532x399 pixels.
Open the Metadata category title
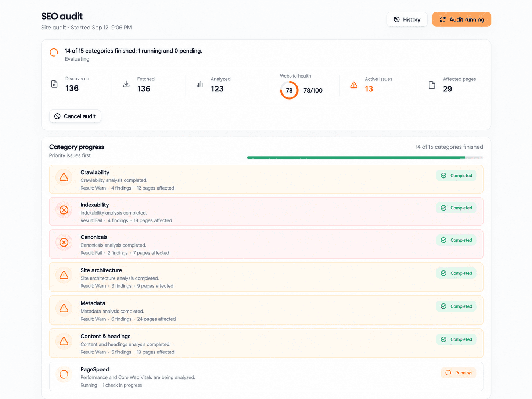(x=93, y=303)
